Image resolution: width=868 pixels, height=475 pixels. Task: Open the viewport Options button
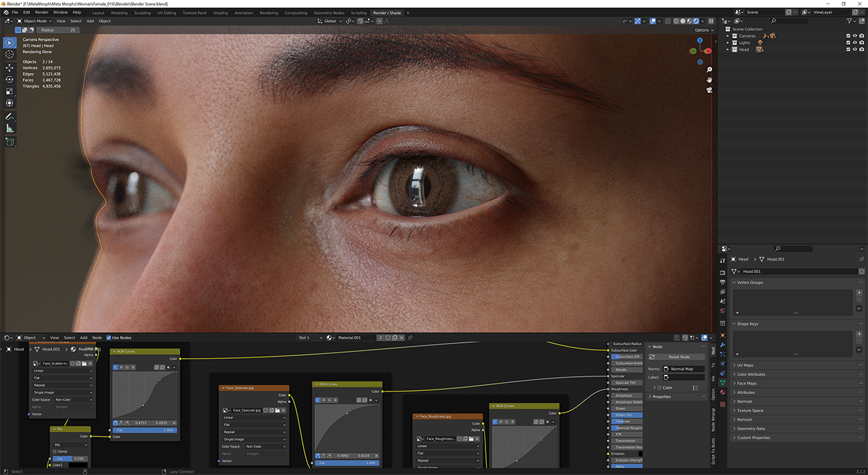pyautogui.click(x=702, y=30)
